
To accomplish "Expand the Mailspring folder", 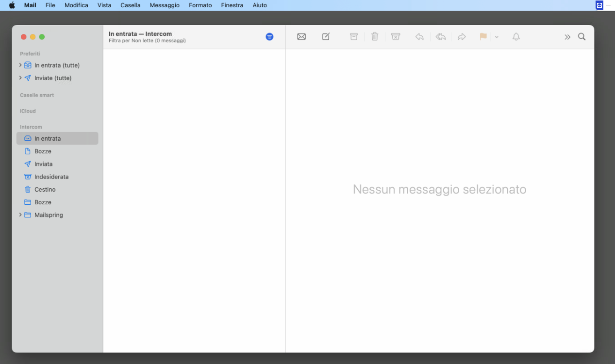I will [x=20, y=215].
